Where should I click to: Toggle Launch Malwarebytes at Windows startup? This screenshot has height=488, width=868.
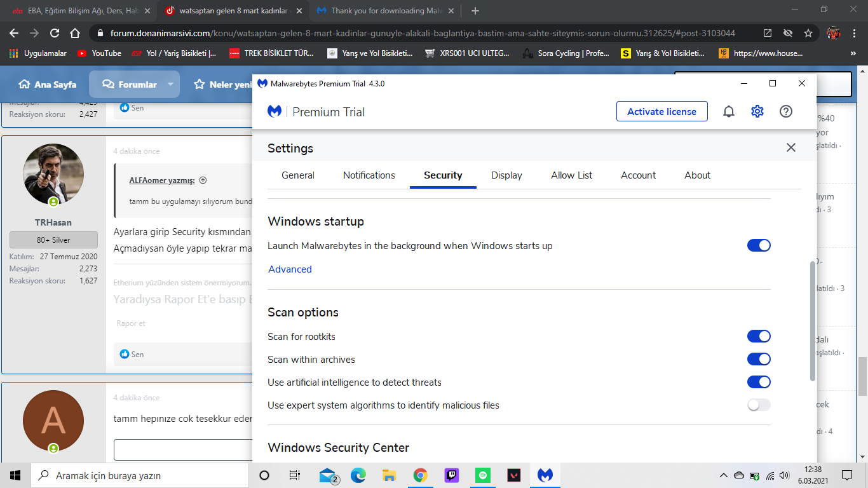tap(759, 245)
